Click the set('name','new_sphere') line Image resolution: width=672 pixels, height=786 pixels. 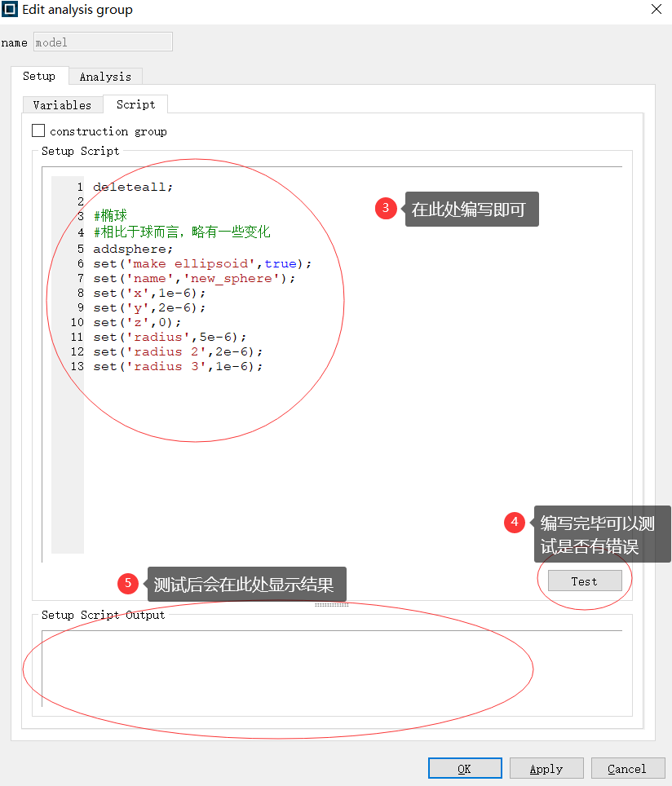click(194, 278)
